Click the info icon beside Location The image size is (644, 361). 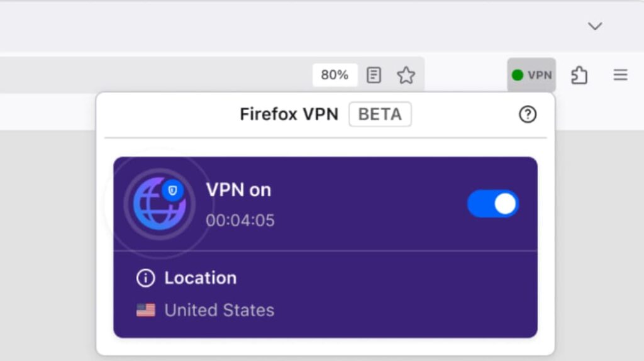145,278
